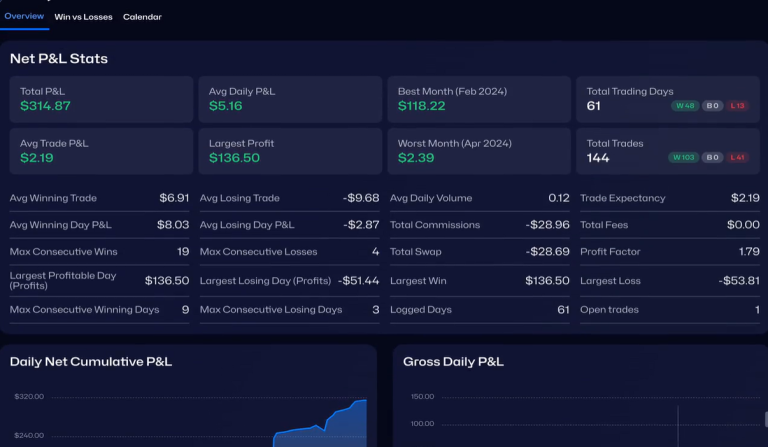
Task: Click the Max Consecutive Wins row
Action: [99, 252]
